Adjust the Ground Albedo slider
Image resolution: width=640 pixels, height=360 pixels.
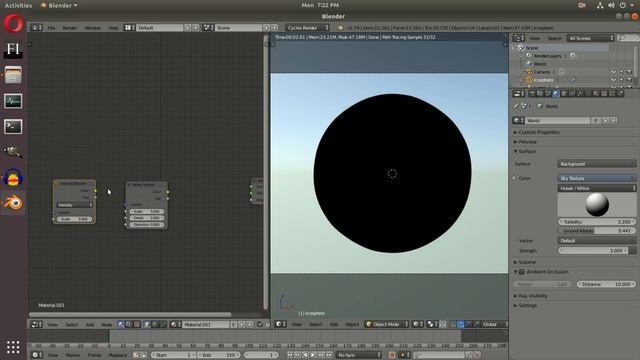(597, 231)
